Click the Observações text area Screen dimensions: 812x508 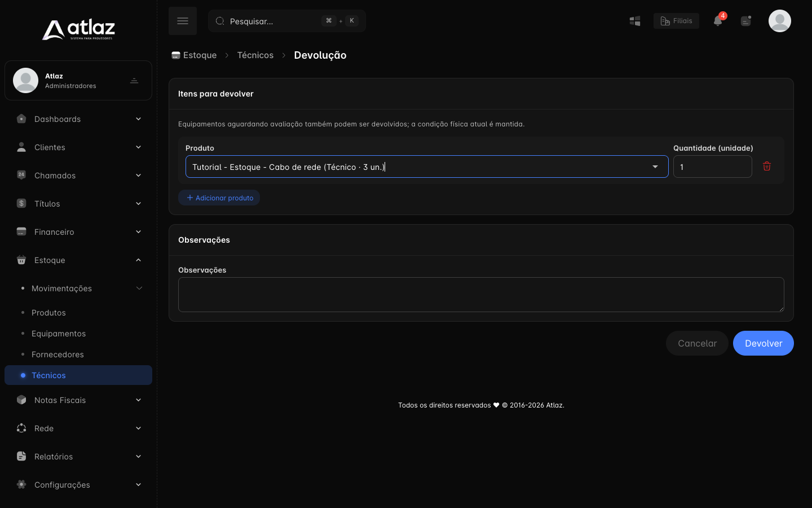pyautogui.click(x=481, y=295)
